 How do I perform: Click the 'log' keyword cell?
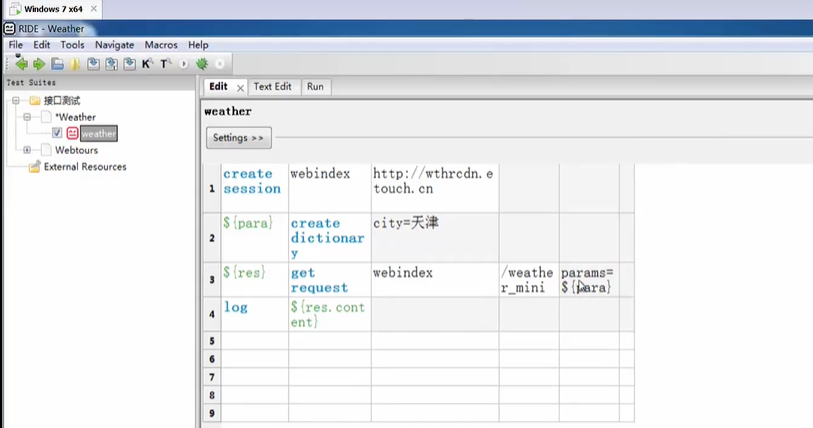pyautogui.click(x=255, y=314)
